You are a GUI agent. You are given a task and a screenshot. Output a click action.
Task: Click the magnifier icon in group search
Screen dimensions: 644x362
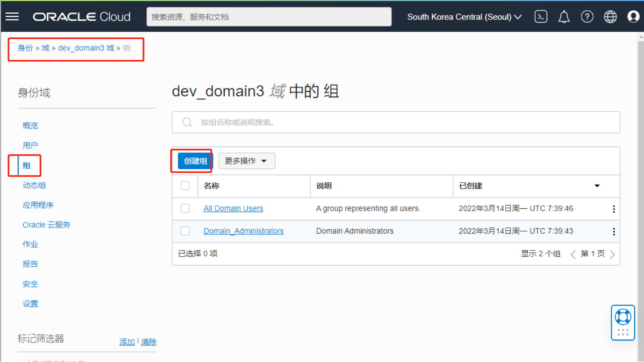[187, 122]
